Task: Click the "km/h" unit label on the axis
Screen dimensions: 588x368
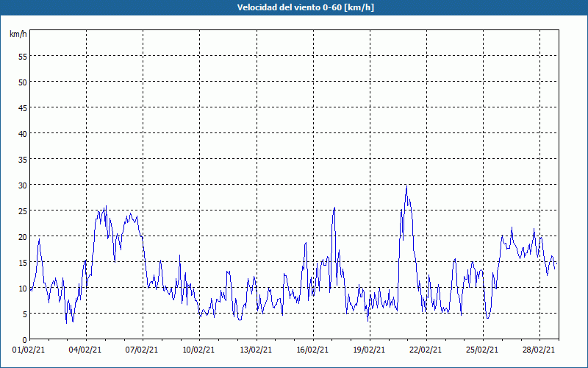Action: [18, 34]
